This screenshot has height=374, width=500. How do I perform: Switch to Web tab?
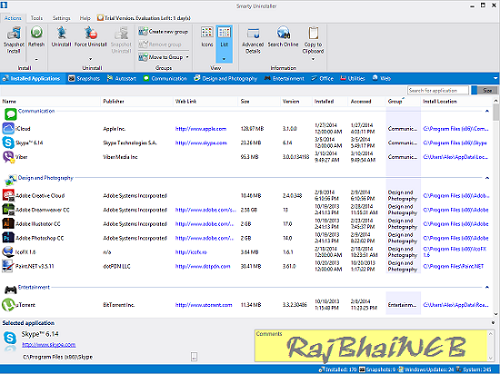381,78
